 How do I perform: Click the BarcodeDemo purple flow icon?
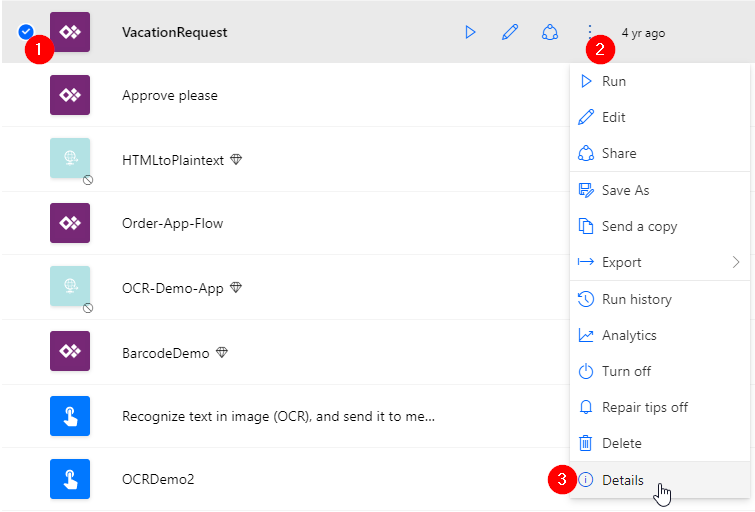click(70, 351)
